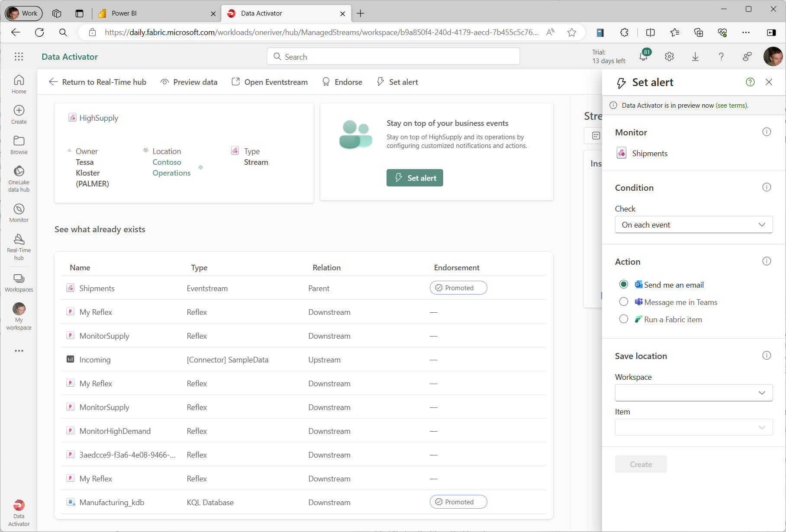This screenshot has height=532, width=786.
Task: Show more sidebar options ellipsis
Action: [x=19, y=351]
